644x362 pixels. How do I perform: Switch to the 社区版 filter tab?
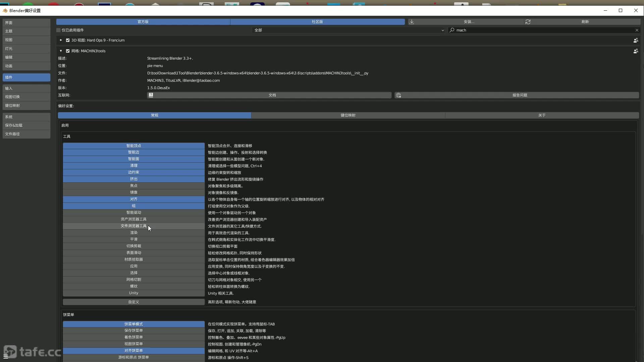(x=317, y=22)
